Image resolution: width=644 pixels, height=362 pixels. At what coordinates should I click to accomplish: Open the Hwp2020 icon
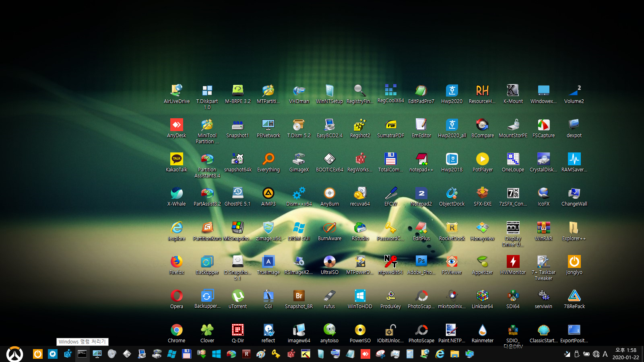(452, 94)
